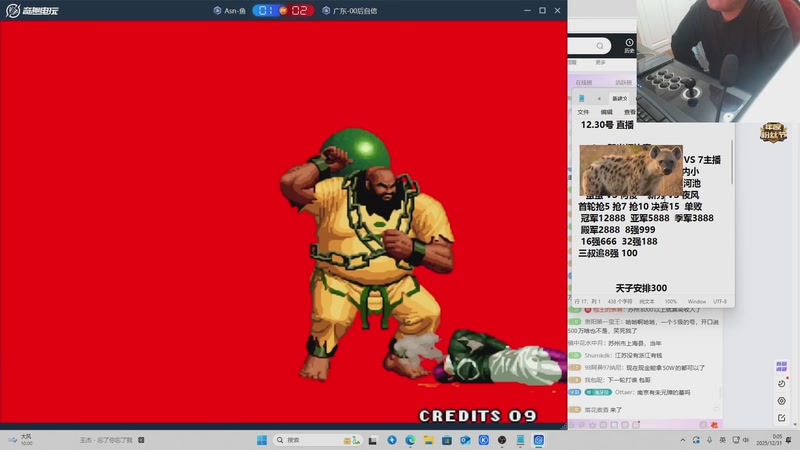This screenshot has height=450, width=800.
Task: Open the purple grid icon in side toolbar
Action: coord(781,366)
